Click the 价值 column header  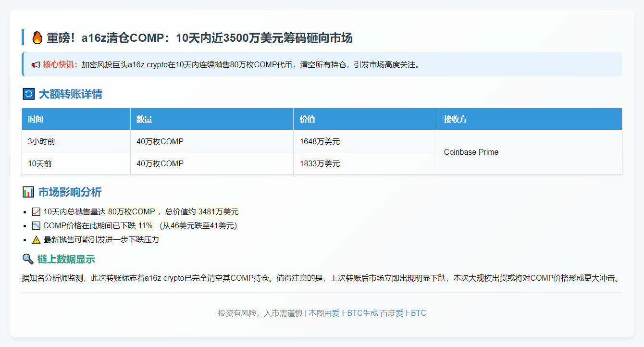tap(366, 119)
